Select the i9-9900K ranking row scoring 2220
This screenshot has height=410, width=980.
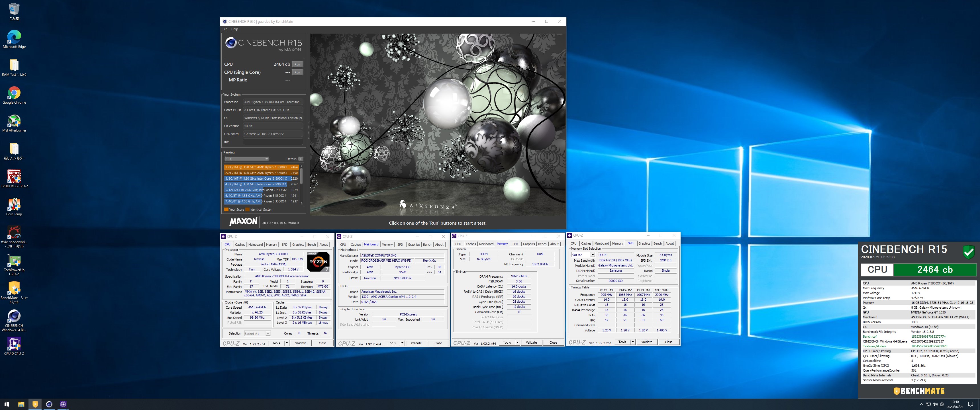click(x=261, y=178)
